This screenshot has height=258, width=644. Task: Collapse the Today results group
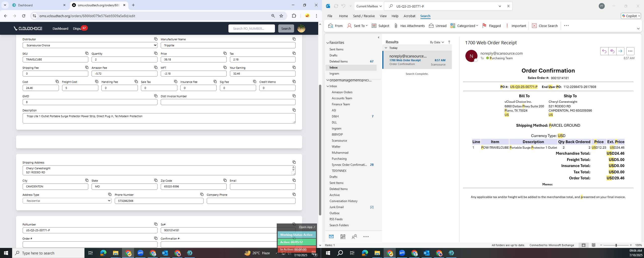click(386, 48)
